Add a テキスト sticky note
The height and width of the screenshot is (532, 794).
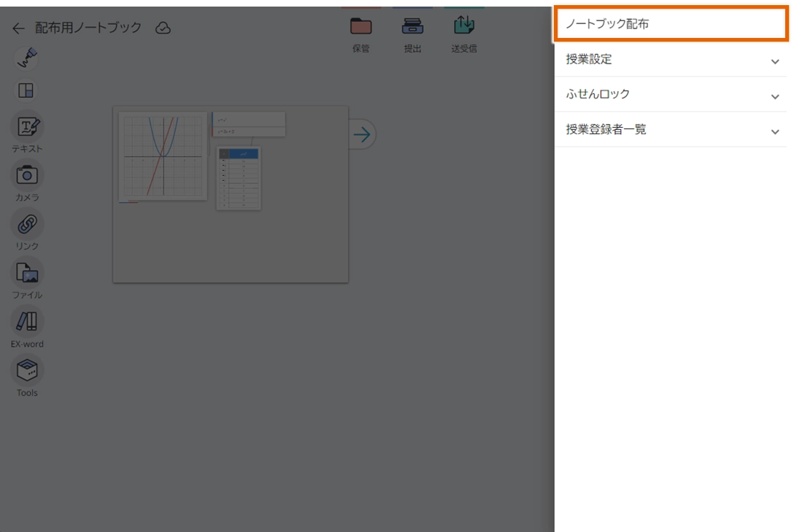pos(27,128)
